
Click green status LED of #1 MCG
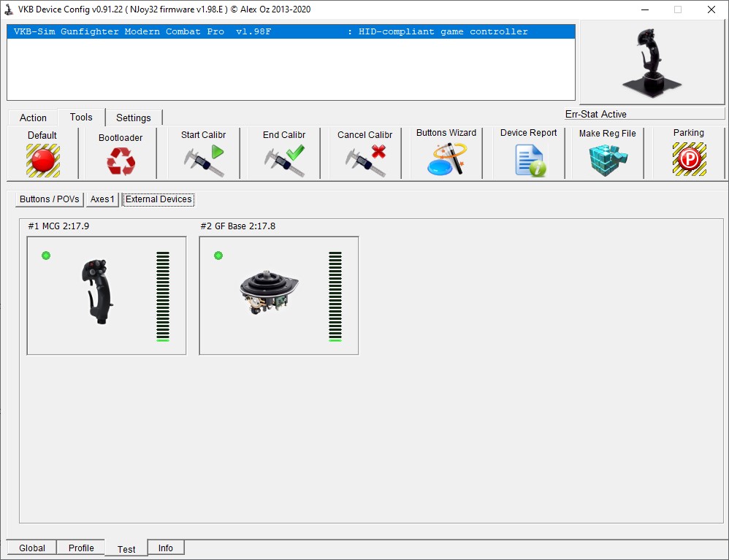[46, 256]
